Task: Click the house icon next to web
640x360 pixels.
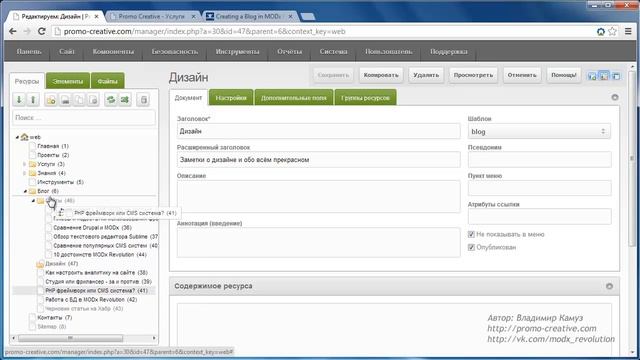Action: (24, 137)
